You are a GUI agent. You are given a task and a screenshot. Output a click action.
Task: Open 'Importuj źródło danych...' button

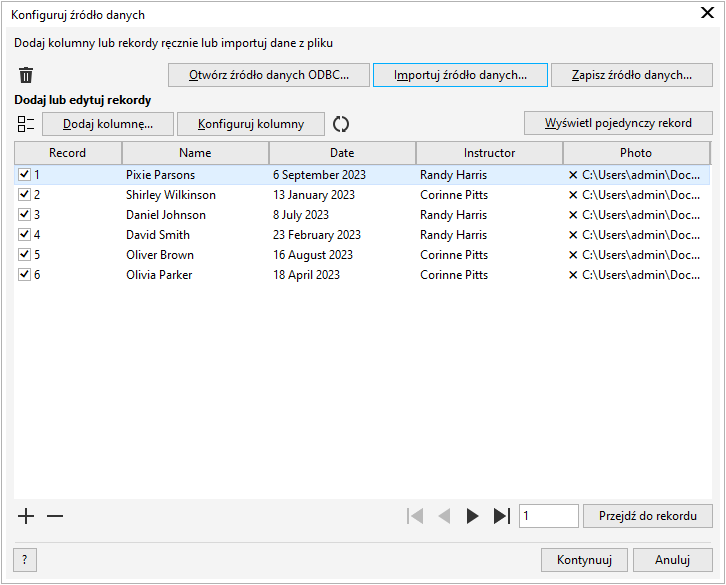tap(460, 75)
